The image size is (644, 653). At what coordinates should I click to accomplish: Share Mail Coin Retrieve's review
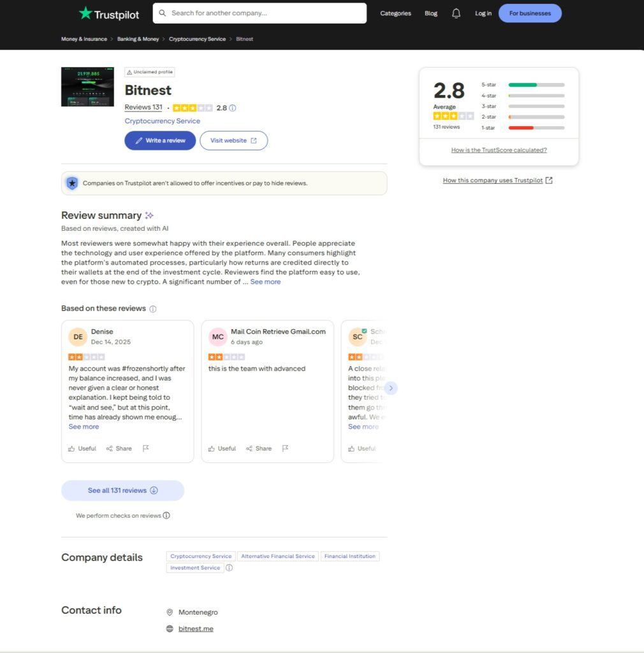point(259,448)
